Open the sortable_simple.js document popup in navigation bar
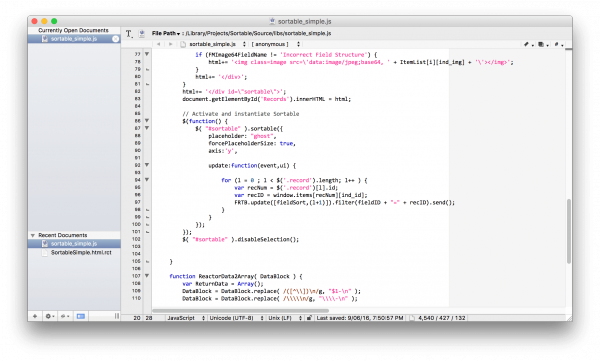Image resolution: width=600 pixels, height=361 pixels. pyautogui.click(x=217, y=44)
